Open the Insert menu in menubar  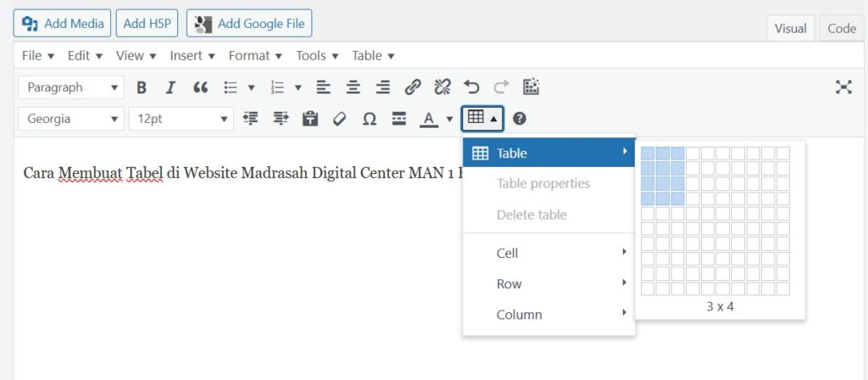tap(192, 55)
